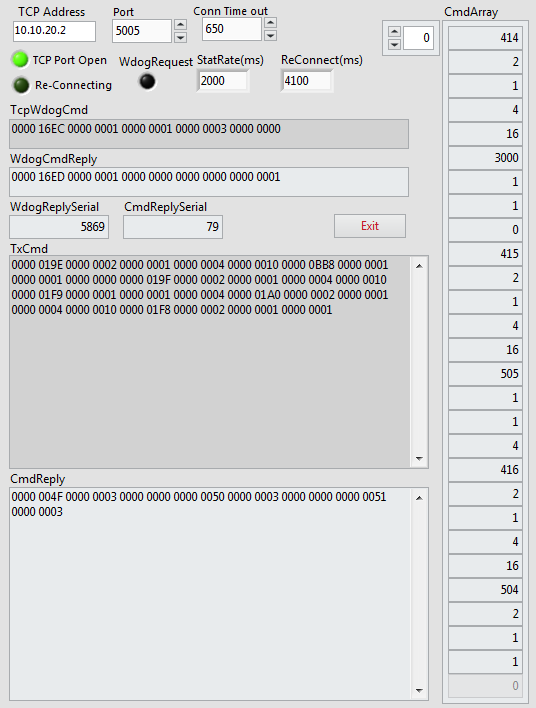Viewport: 536px width, 708px height.
Task: Click the Re-Connecting label text
Action: [x=73, y=85]
